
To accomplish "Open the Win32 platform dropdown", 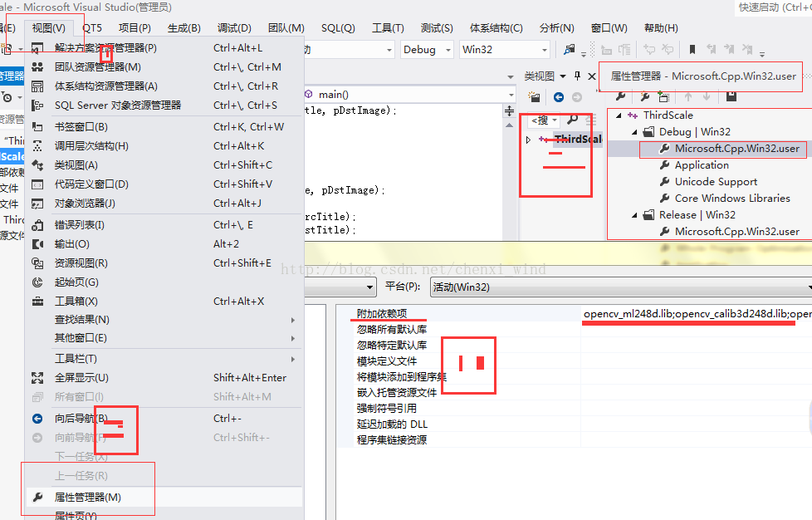I will (x=545, y=50).
